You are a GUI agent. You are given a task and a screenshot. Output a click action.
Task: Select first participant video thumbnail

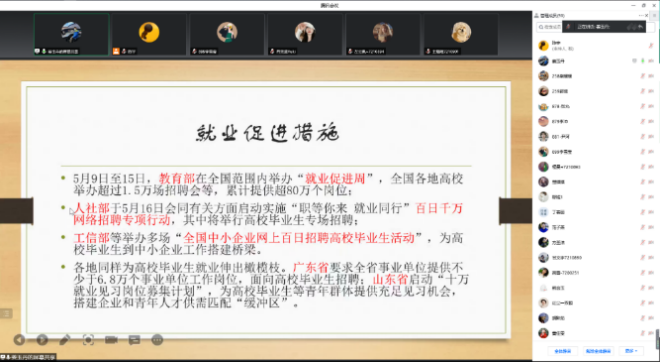point(71,35)
